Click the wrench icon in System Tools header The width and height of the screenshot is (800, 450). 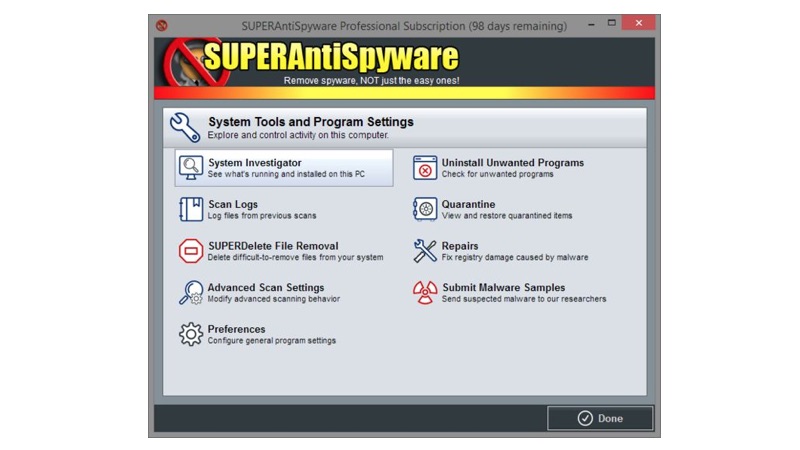pos(185,127)
